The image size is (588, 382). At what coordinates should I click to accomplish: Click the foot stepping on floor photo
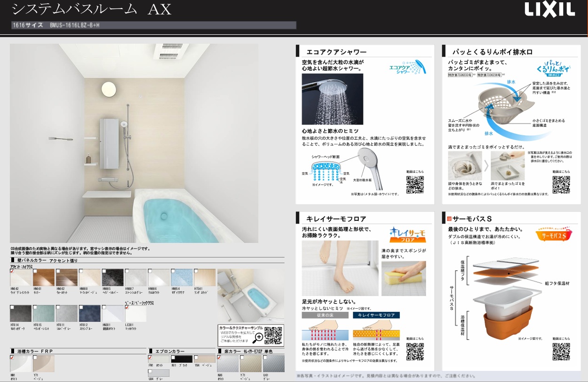[x=340, y=268]
